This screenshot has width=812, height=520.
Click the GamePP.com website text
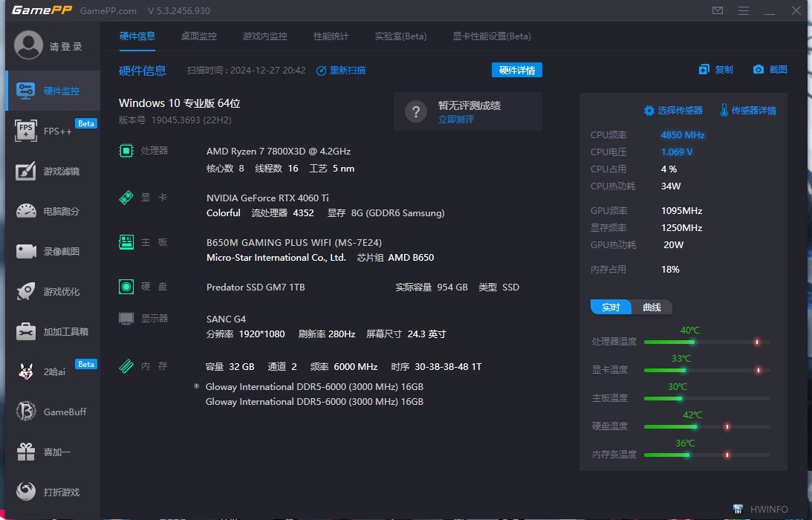[x=108, y=11]
